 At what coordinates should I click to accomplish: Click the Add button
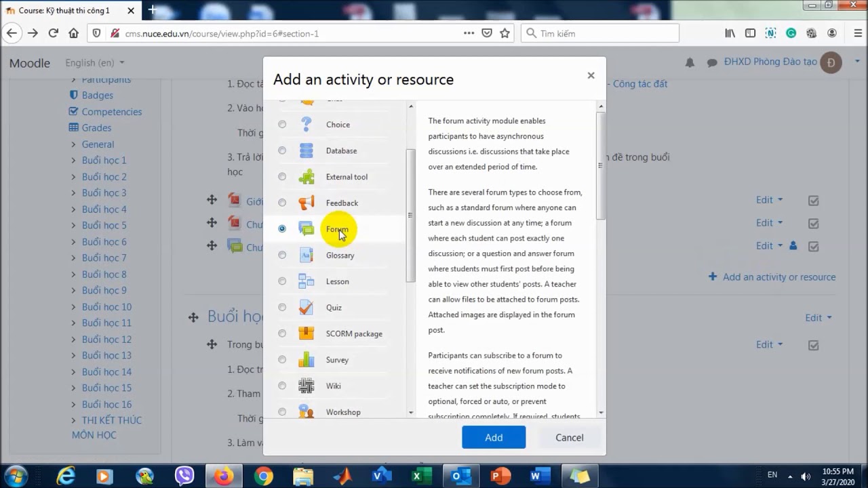click(494, 437)
